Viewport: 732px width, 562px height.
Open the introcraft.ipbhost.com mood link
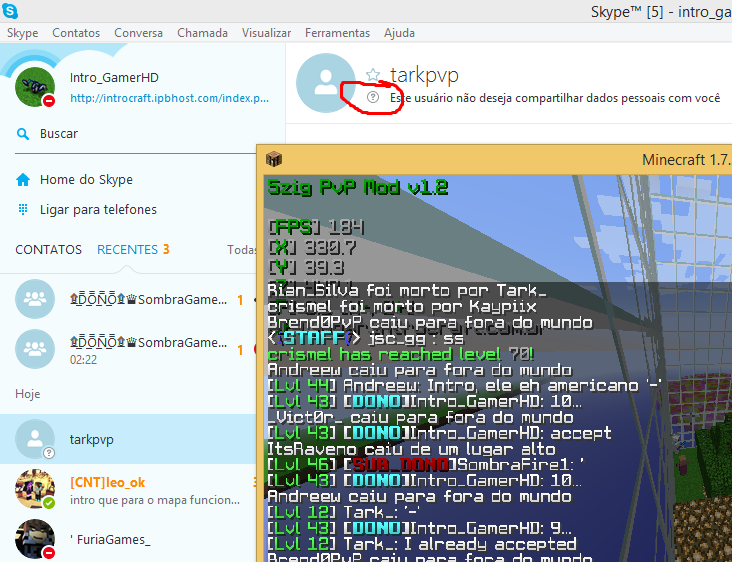click(x=169, y=98)
